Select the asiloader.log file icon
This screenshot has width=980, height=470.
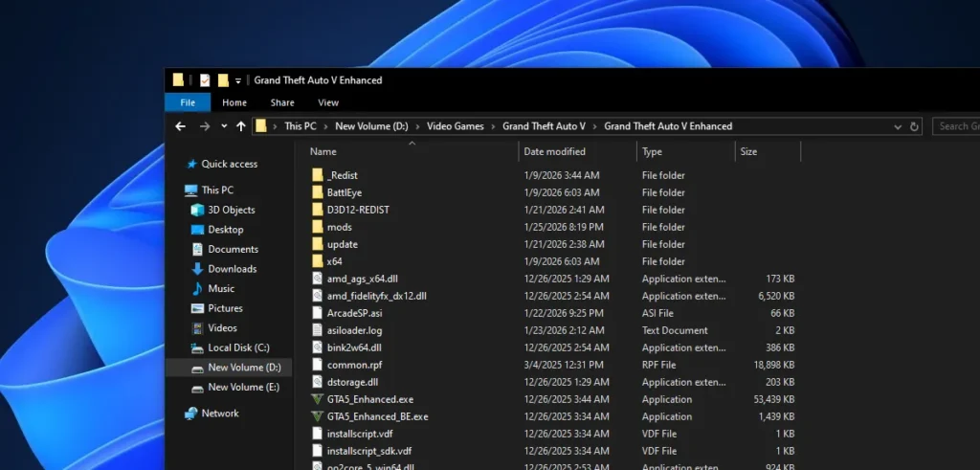tap(318, 330)
